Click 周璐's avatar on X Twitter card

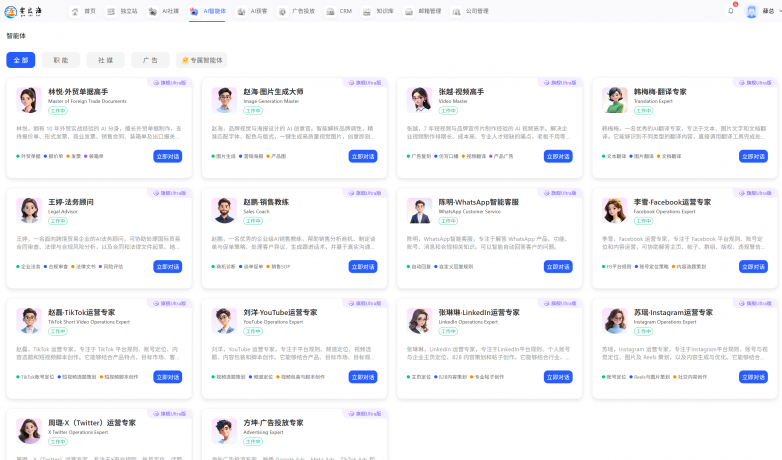[x=29, y=431]
